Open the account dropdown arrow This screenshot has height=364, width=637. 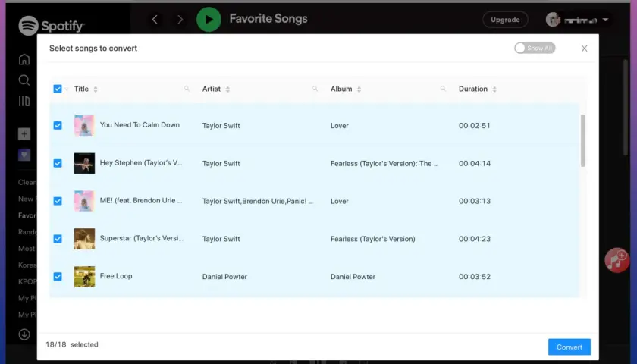coord(605,20)
